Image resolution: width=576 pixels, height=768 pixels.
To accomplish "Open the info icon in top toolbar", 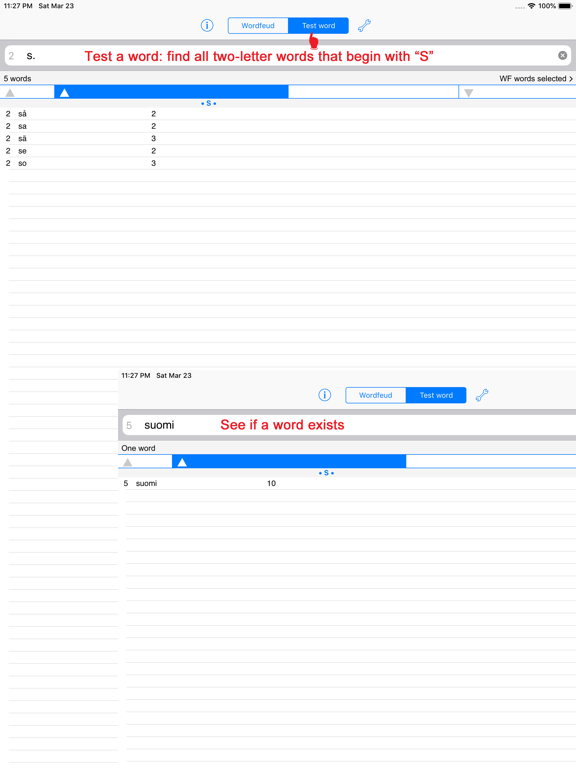I will [x=207, y=25].
